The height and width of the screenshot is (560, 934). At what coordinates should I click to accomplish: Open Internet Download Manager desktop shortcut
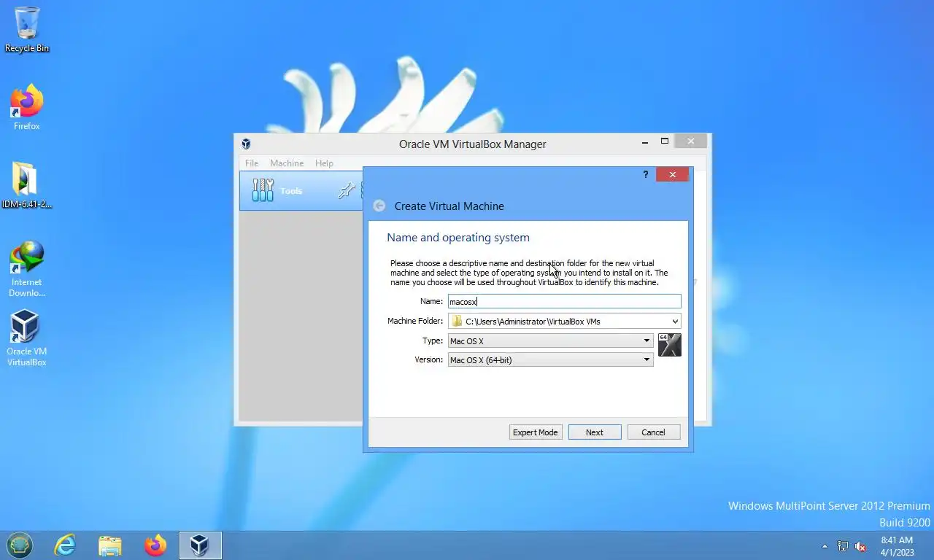27,269
